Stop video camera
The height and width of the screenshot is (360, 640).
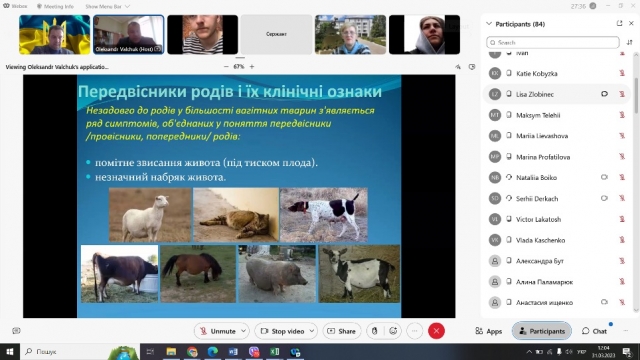coord(282,331)
